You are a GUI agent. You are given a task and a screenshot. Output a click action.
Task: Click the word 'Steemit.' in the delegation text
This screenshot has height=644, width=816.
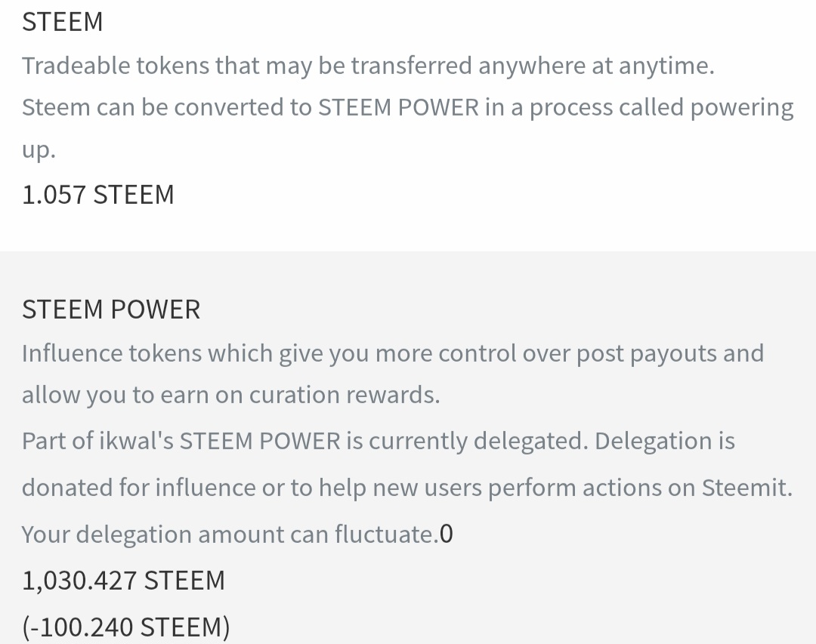[x=746, y=488]
